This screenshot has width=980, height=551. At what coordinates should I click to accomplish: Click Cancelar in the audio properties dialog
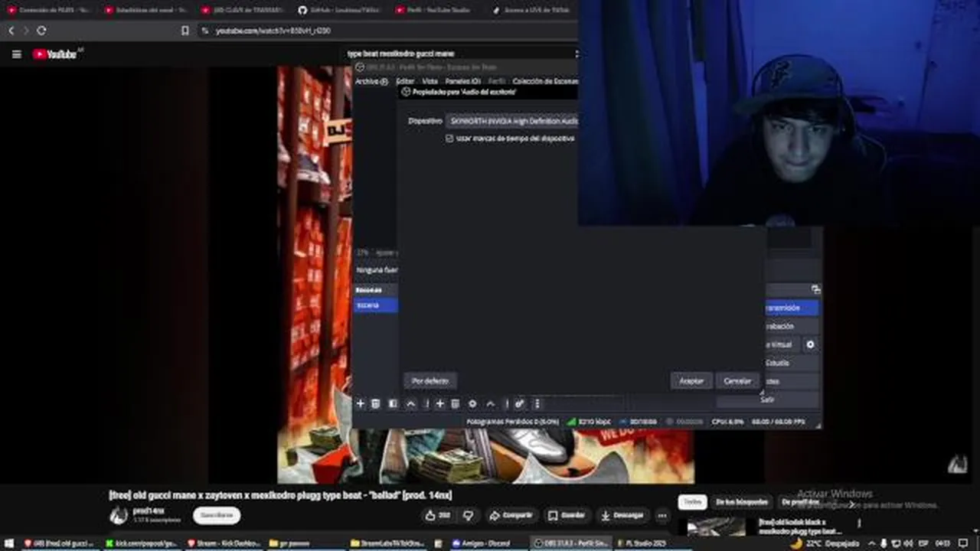(738, 380)
